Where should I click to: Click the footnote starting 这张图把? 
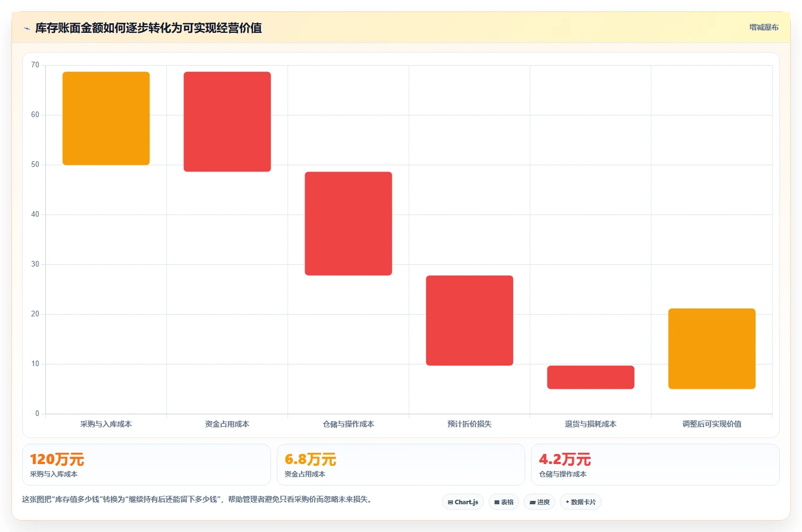coord(198,499)
